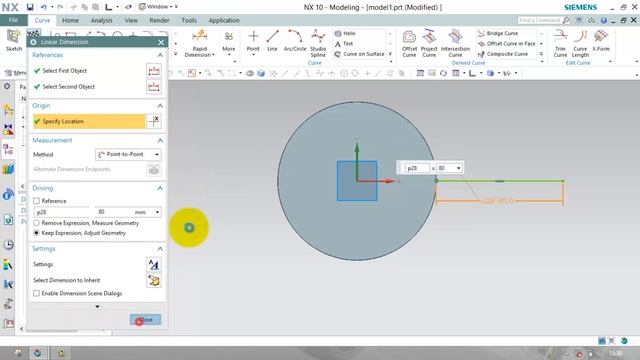Switch to the View tab
The image size is (640, 360).
131,20
